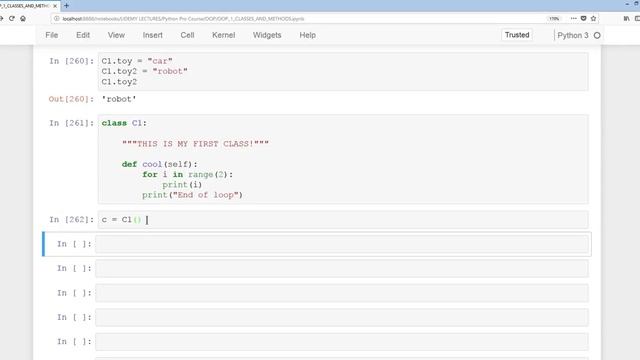Viewport: 640px width, 360px height.
Task: Click the "THIS IS MY FIRST CLASS!" docstring line
Action: (x=195, y=144)
